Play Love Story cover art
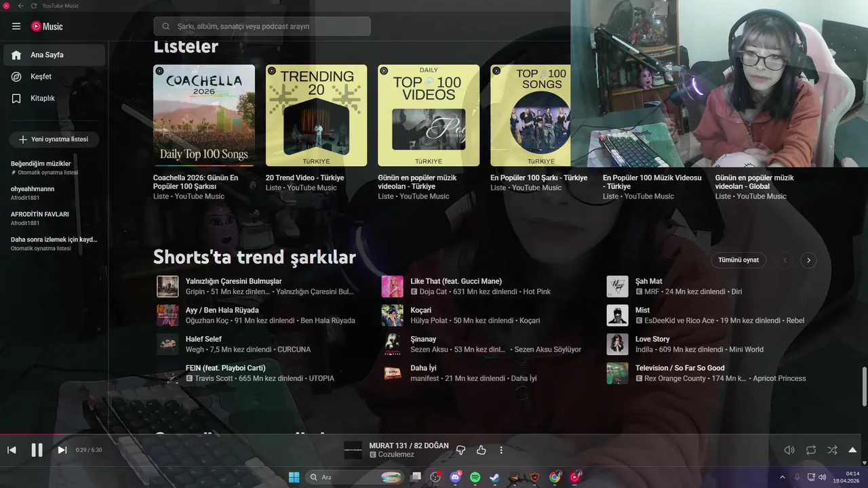The image size is (868, 488). click(618, 344)
